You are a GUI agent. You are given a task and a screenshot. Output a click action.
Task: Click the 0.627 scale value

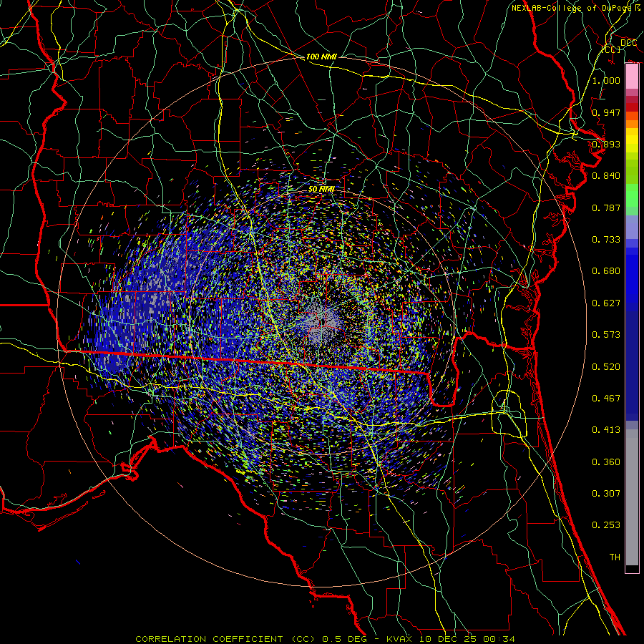606,303
